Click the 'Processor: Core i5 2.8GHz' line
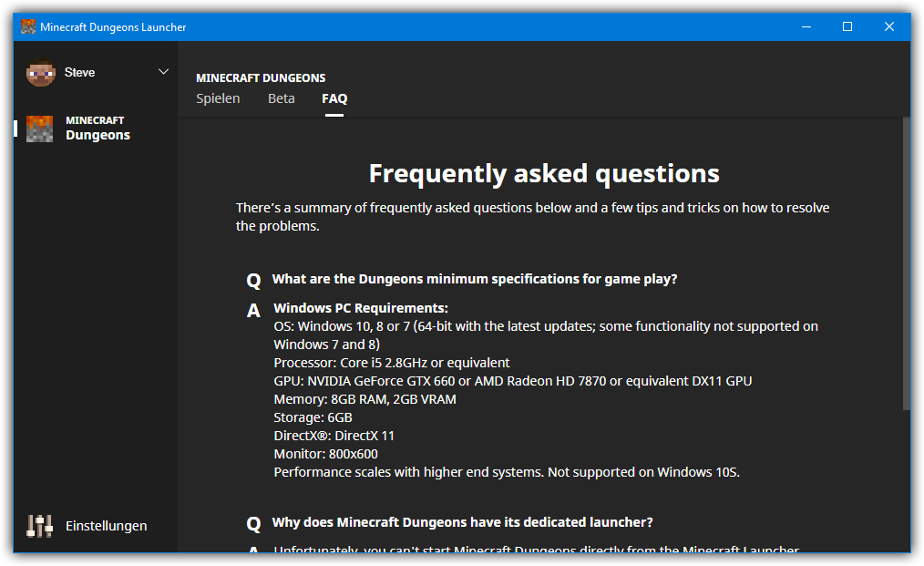This screenshot has height=566, width=924. (x=392, y=363)
